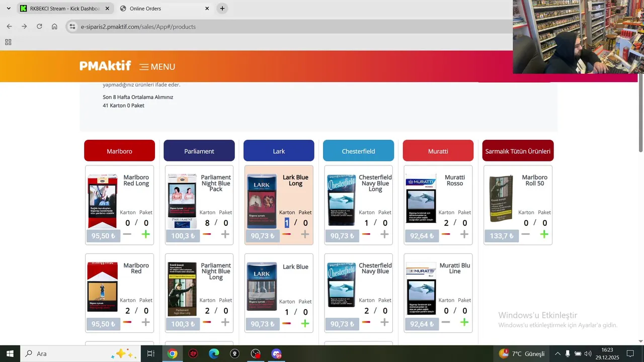
Task: Open the notifications action center
Action: click(630, 353)
